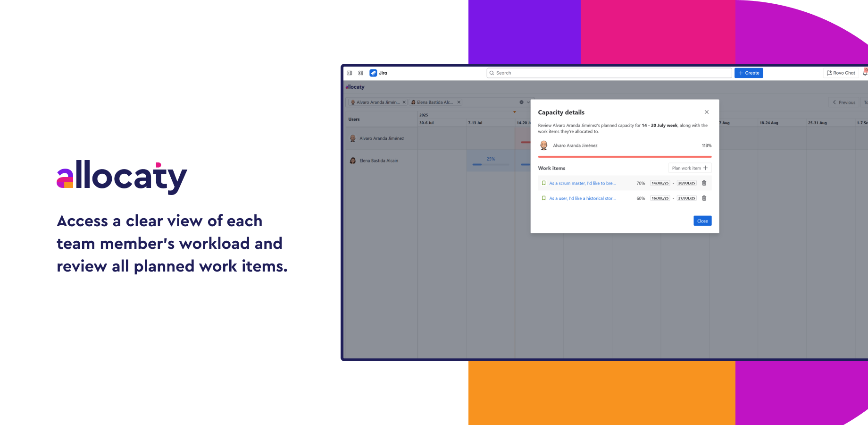
Task: Click the 60% allocation value
Action: [x=641, y=198]
